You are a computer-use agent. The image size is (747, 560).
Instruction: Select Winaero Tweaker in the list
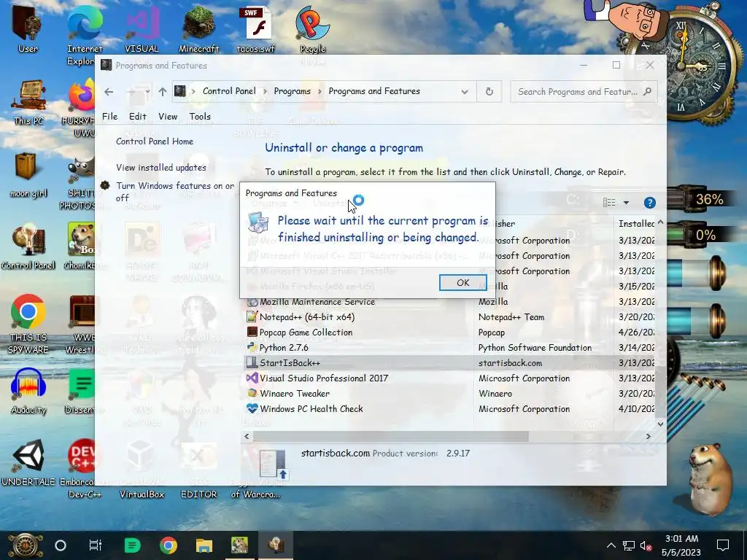(x=449, y=393)
